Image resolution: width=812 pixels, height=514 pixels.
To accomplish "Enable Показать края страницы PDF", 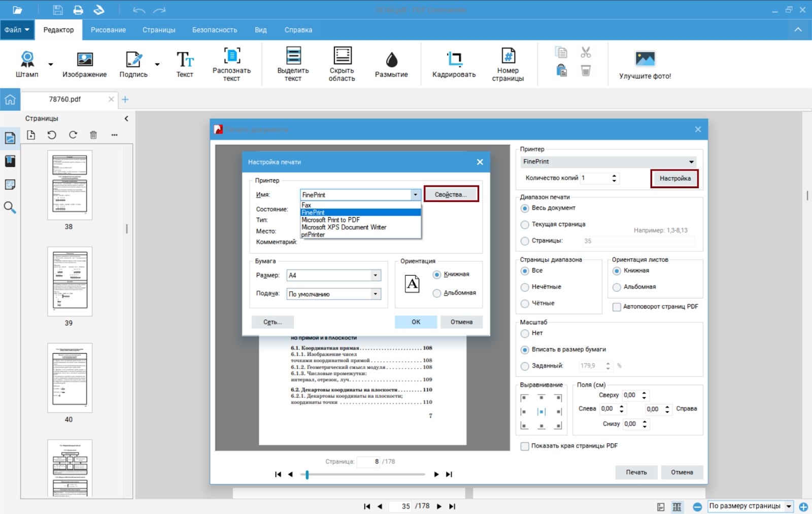I will (x=525, y=446).
